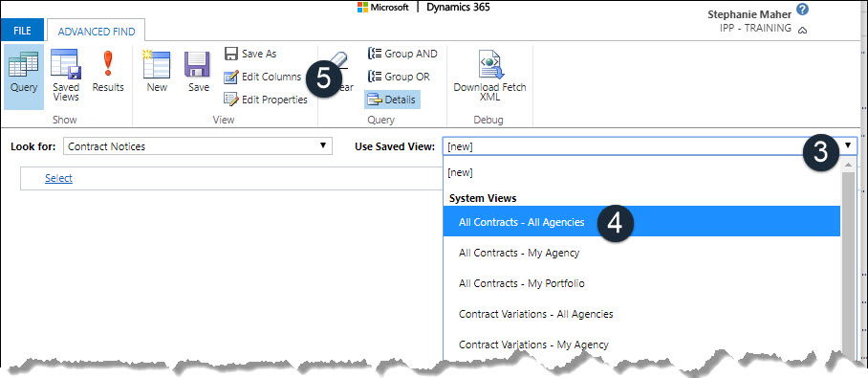Toggle the Details button
The image size is (868, 378).
(392, 100)
